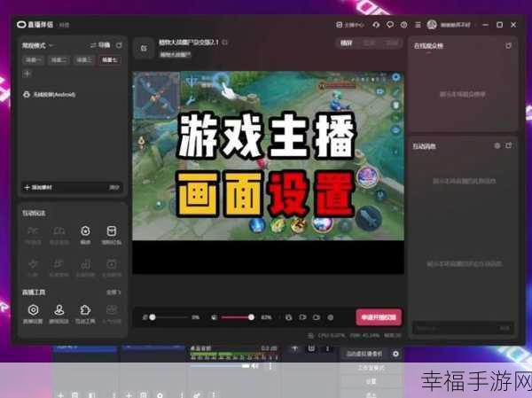Click the screenshot camera icon in control bar
532x398 pixels.
click(317, 317)
